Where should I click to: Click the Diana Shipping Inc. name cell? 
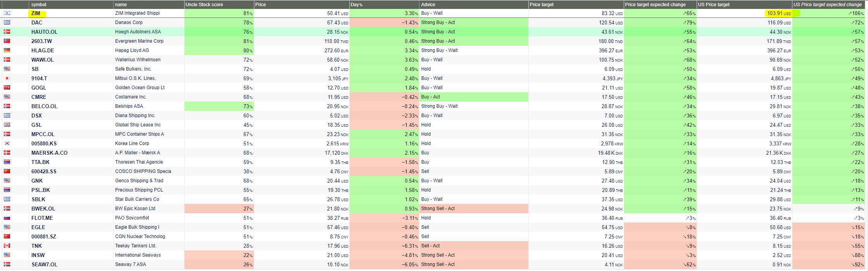149,116
